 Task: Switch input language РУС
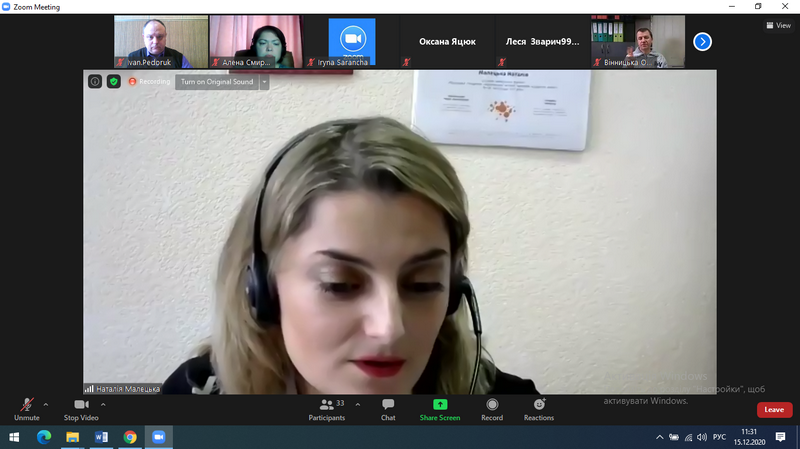click(x=719, y=437)
